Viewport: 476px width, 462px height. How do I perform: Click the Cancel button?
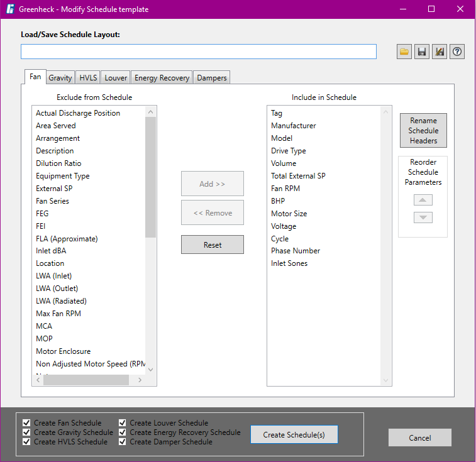pyautogui.click(x=420, y=437)
